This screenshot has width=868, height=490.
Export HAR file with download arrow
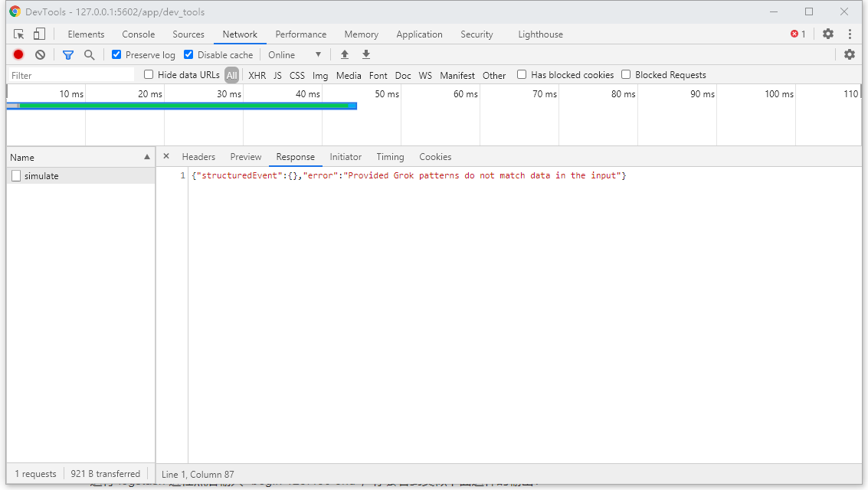(x=366, y=55)
